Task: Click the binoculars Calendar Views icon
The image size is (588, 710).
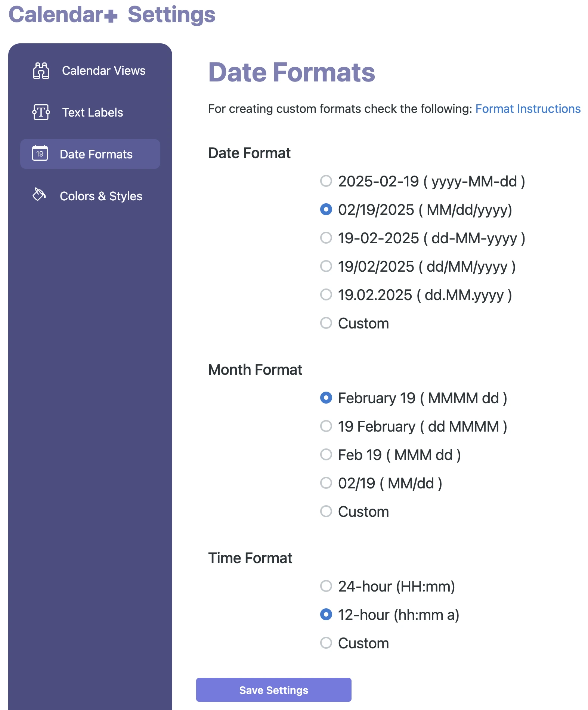Action: pyautogui.click(x=40, y=71)
